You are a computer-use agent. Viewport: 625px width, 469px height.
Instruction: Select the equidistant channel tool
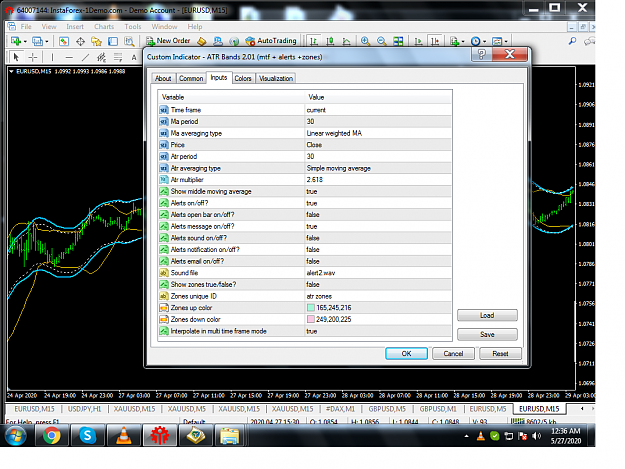(x=102, y=57)
